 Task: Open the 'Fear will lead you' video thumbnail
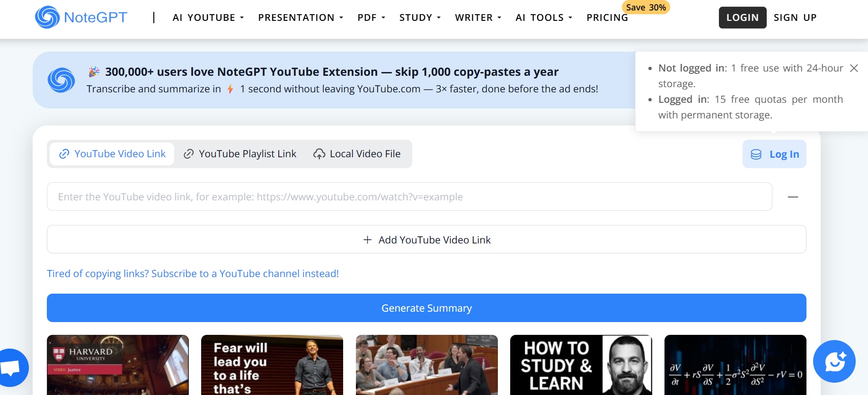pos(272,365)
